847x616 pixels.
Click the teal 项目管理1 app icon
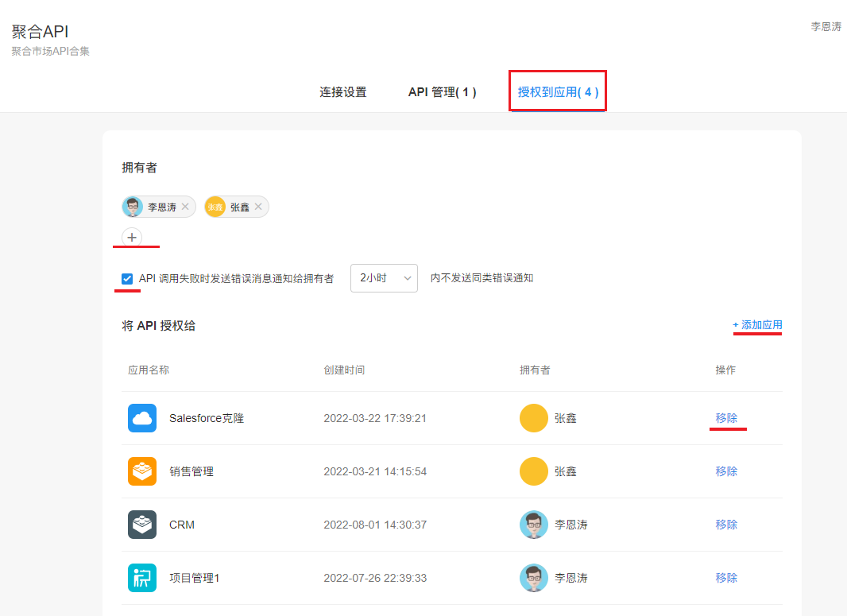click(x=142, y=578)
